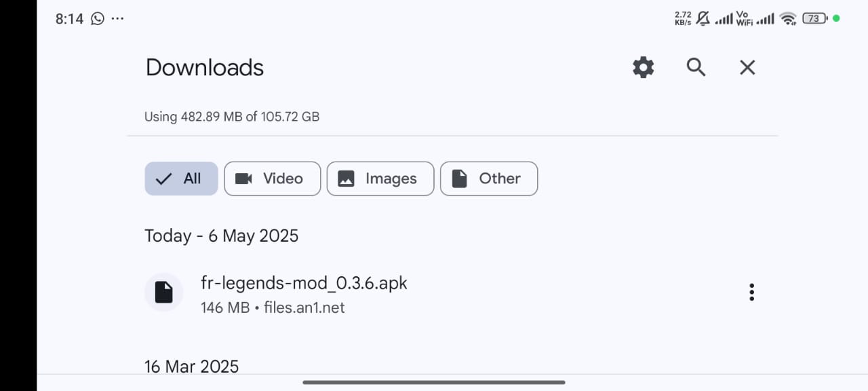Tap the video camera chip icon
The width and height of the screenshot is (868, 391).
(x=243, y=179)
